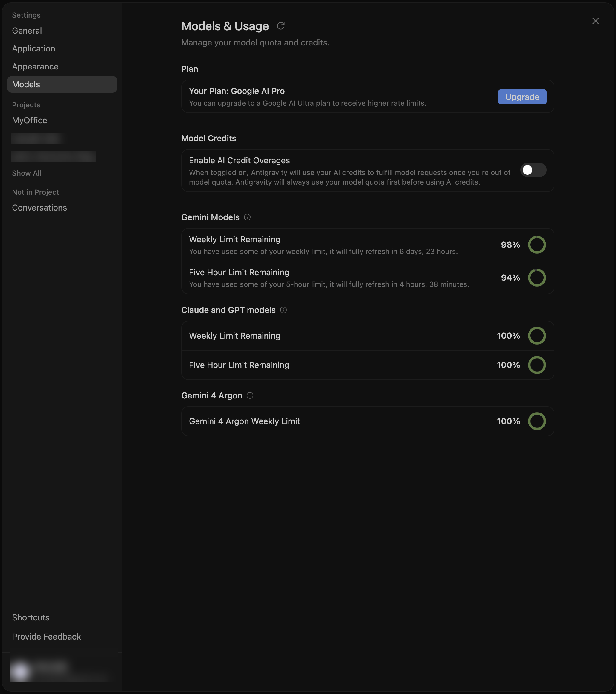Select the Models settings item

point(62,84)
